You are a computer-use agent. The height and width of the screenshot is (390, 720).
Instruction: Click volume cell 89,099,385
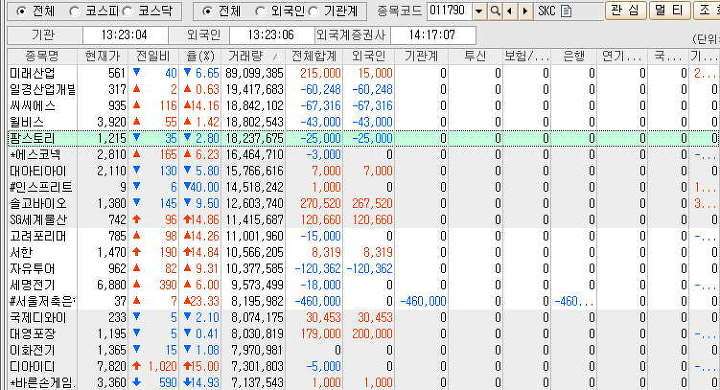click(254, 73)
